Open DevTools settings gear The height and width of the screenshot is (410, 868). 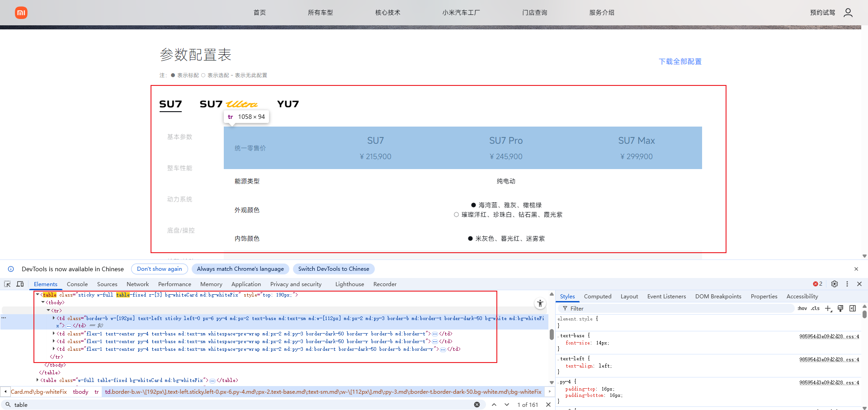835,284
